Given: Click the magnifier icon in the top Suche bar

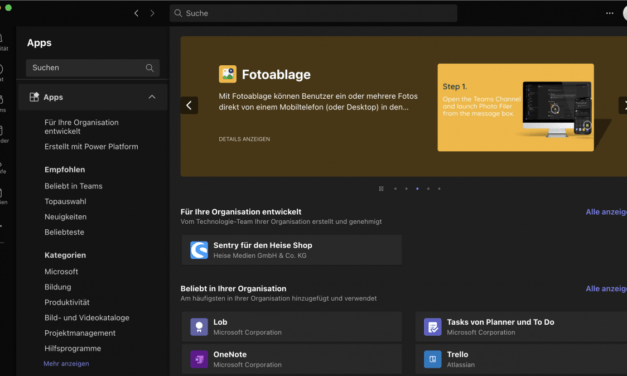Looking at the screenshot, I should [x=178, y=13].
